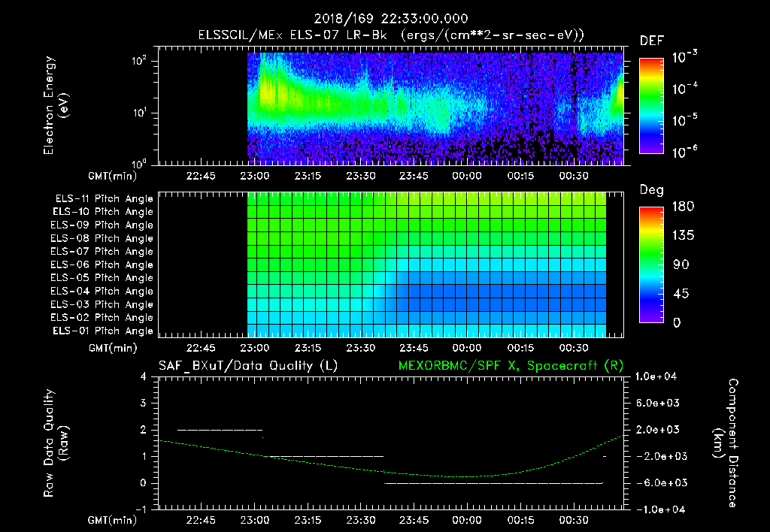This screenshot has width=770, height=532.
Task: Select the ELS-11 Pitch Angle row label
Action: tap(104, 199)
